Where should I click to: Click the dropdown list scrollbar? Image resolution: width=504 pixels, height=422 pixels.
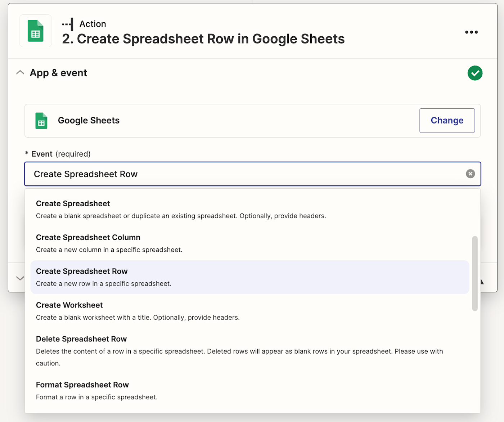(475, 274)
